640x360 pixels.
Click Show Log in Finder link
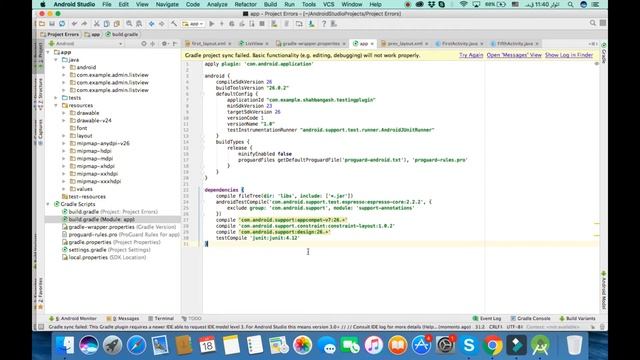pos(569,55)
